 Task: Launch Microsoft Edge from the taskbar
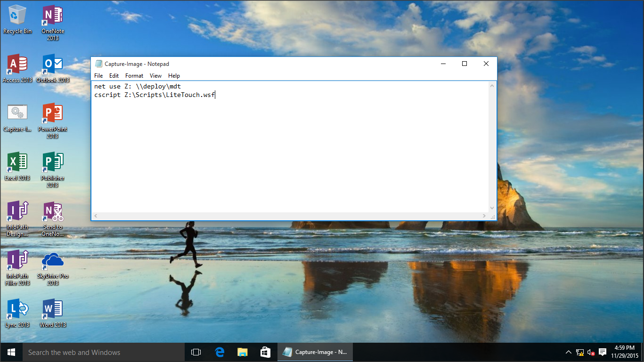tap(219, 352)
